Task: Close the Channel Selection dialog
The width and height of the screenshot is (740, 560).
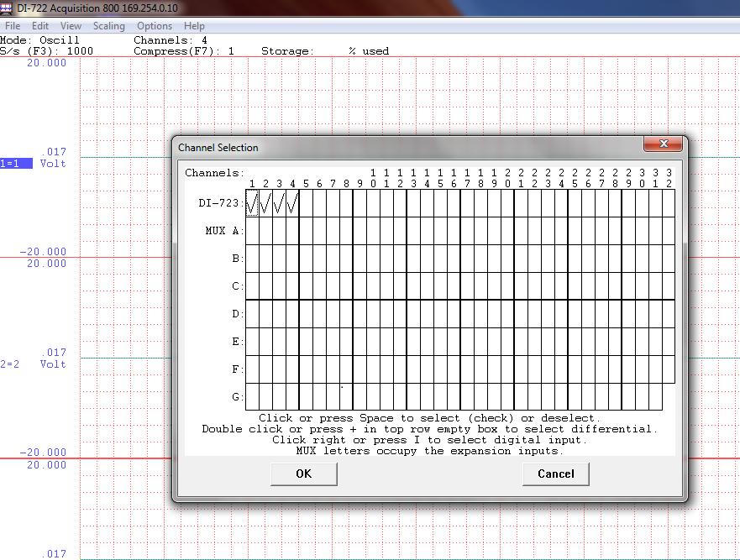Action: (x=663, y=144)
